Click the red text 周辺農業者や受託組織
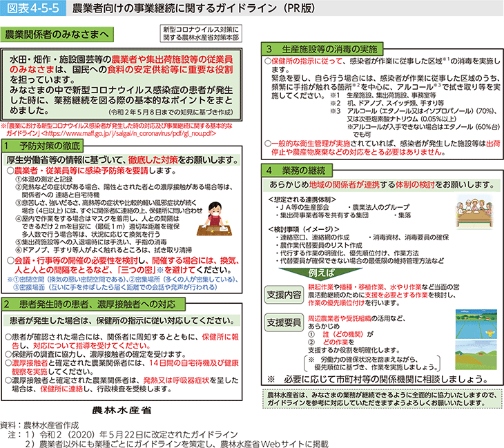Screen dimensions: 504x448 [x=340, y=318]
